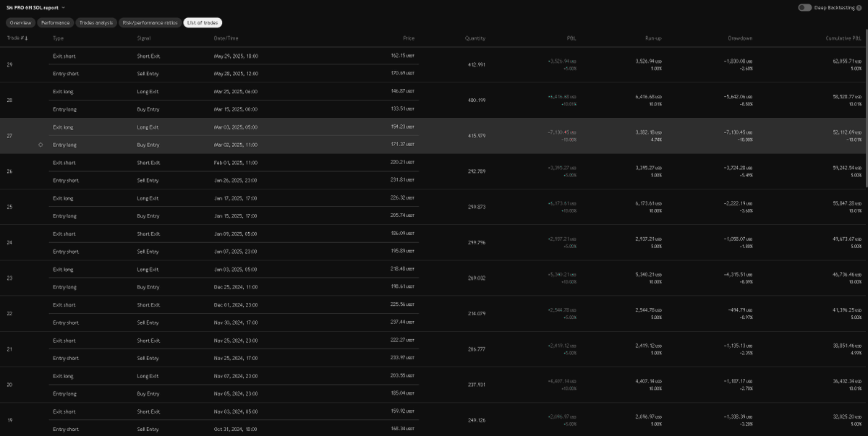Select trade number 25 cell
Viewport: 868px width, 436px height.
click(9, 206)
